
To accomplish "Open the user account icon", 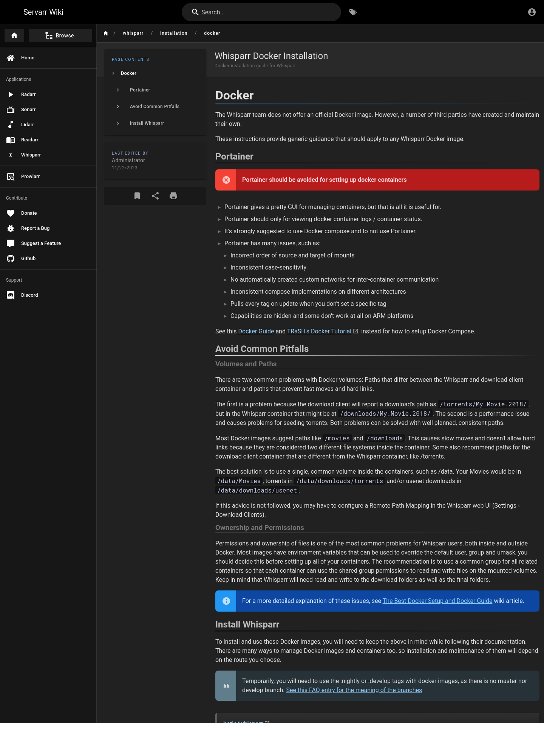I will tap(532, 12).
